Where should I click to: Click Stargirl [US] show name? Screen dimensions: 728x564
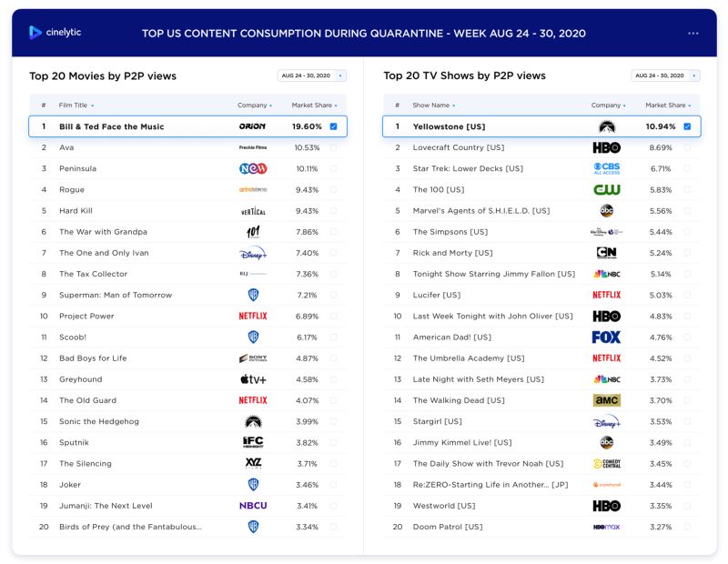click(x=438, y=421)
